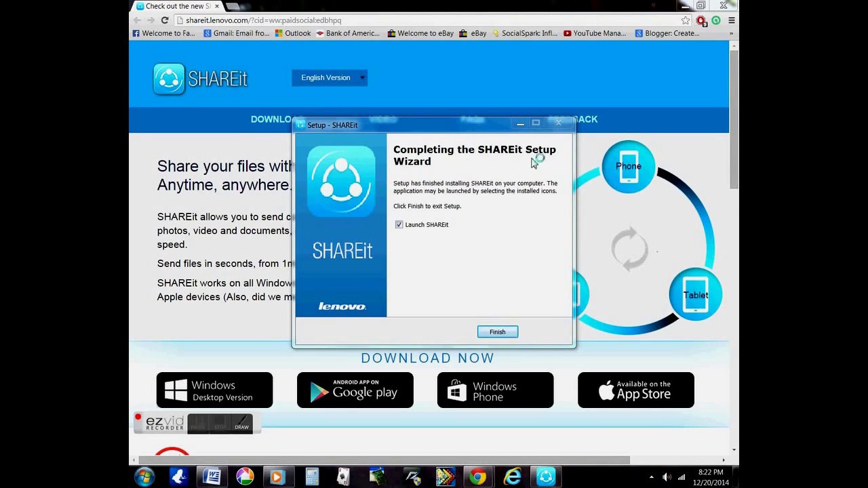Click the sync arrows icon in diagram
Viewport: 868px width, 488px height.
tap(629, 249)
